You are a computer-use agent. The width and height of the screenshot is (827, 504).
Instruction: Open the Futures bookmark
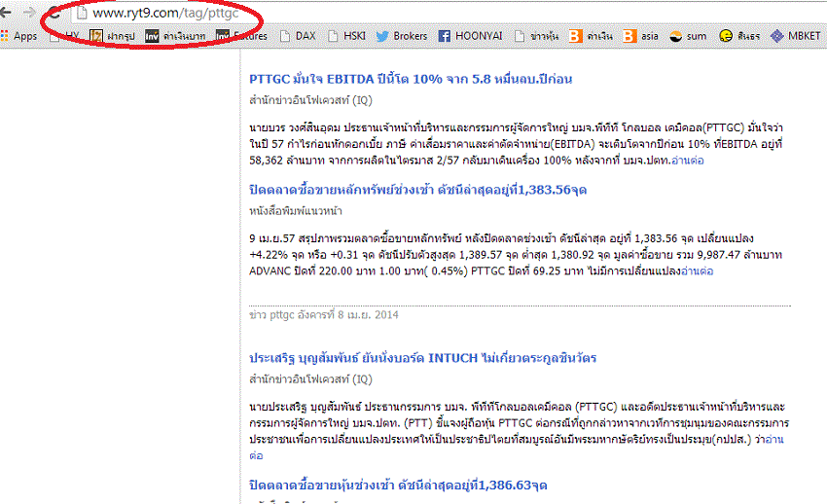(241, 36)
